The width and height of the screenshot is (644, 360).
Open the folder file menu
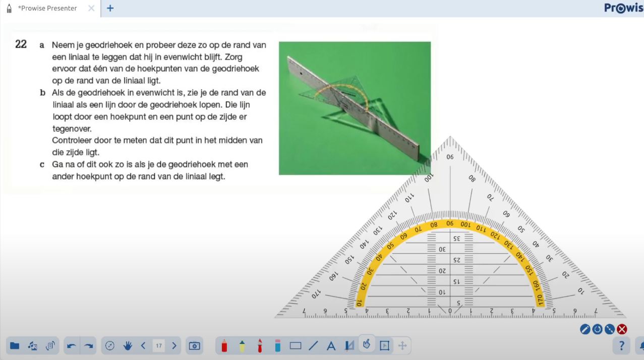[15, 346]
